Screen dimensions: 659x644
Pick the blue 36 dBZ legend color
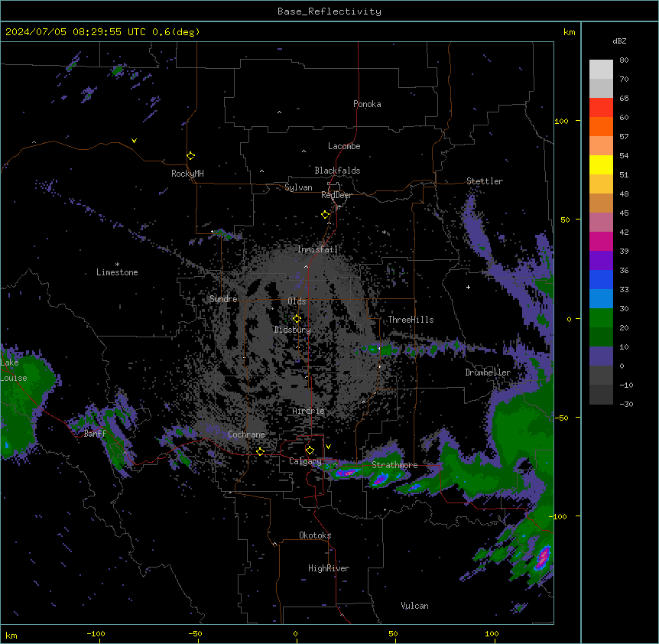tap(601, 279)
